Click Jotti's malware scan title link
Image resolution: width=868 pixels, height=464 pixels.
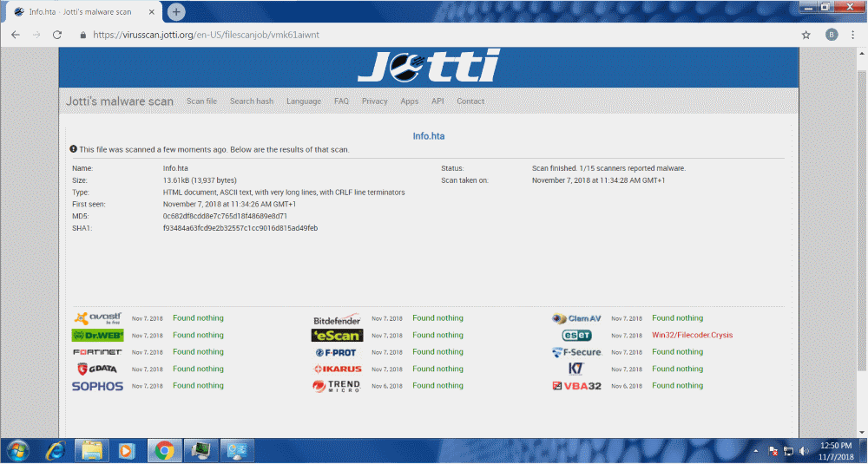(120, 101)
